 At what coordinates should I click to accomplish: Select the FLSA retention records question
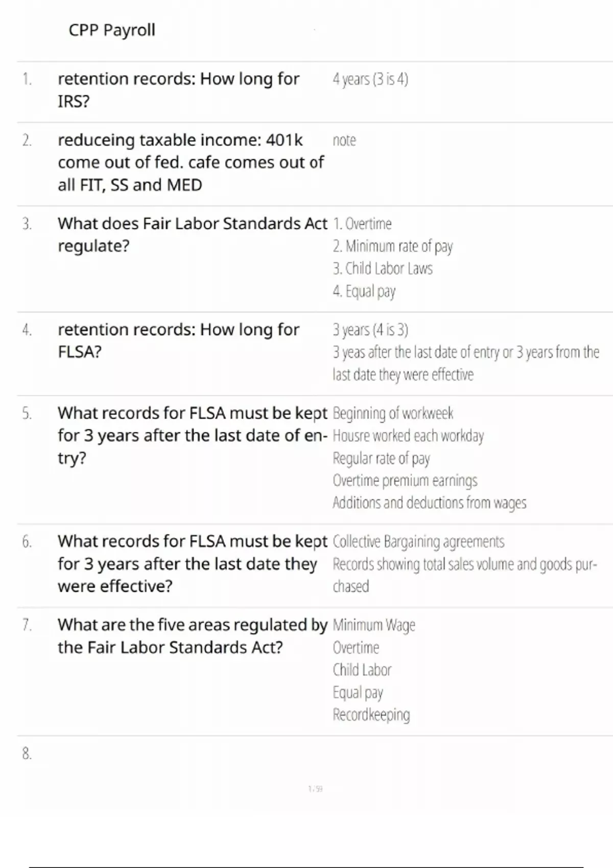tap(178, 341)
